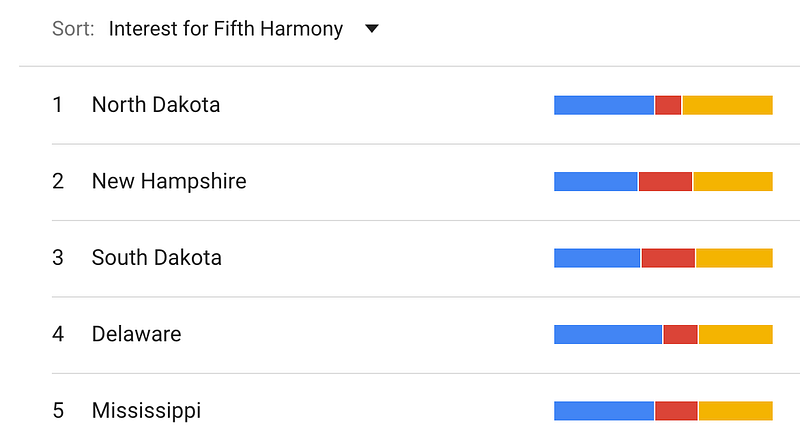This screenshot has height=441, width=800.
Task: Select Delaware's yellow bar segment
Action: point(735,334)
